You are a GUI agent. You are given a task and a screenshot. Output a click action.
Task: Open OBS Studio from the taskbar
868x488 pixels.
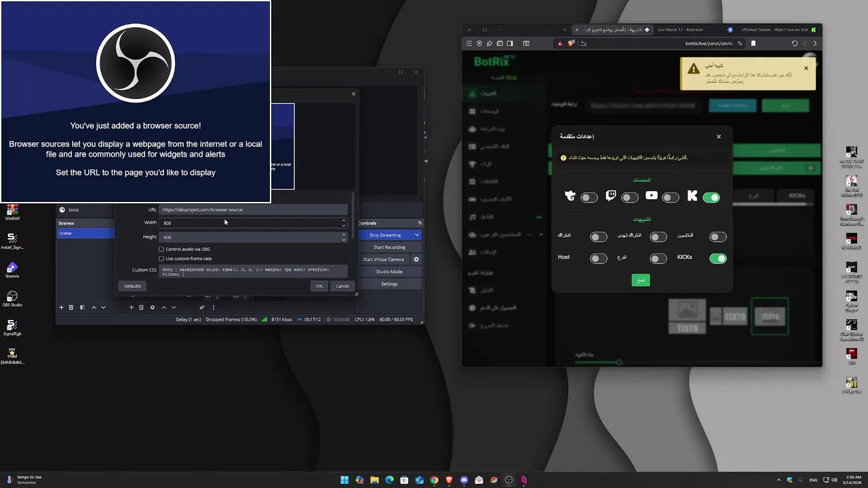point(509,480)
